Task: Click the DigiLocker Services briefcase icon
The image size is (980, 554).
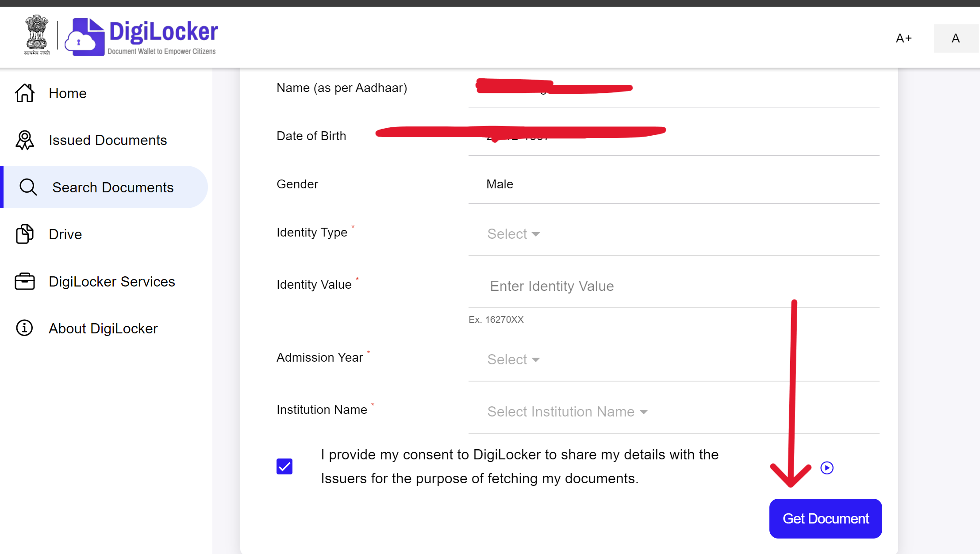Action: 24,281
